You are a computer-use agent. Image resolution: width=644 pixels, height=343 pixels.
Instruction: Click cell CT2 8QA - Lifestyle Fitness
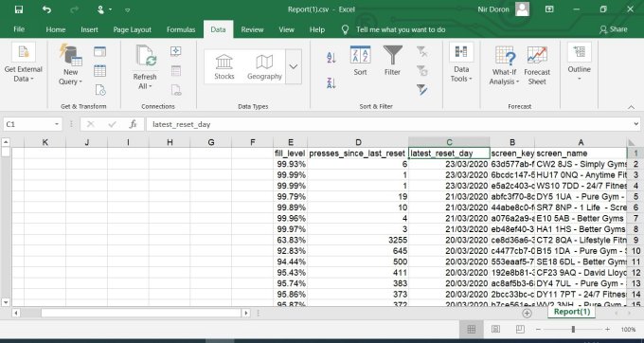point(581,240)
